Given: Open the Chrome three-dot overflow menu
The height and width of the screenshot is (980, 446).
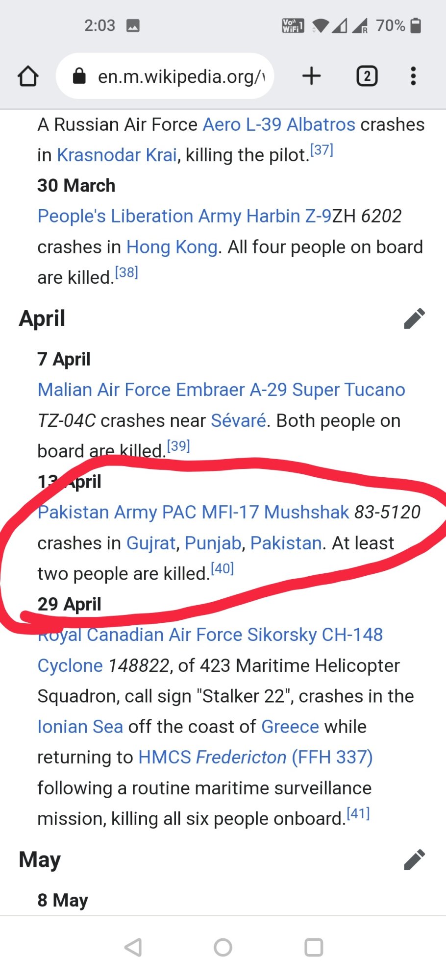Looking at the screenshot, I should click(413, 76).
